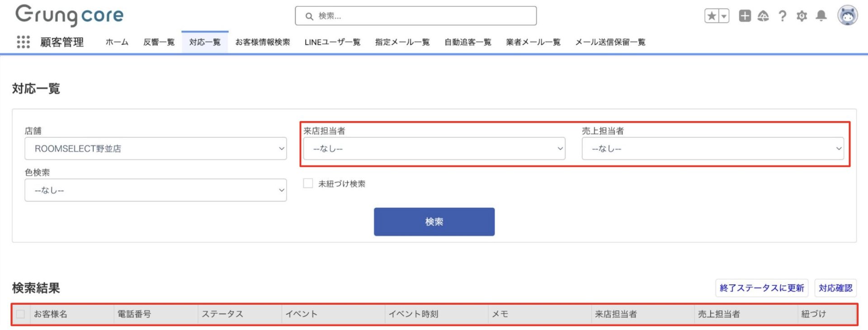Click the 終了ステータスに更新 button
868x330 pixels.
coord(762,288)
